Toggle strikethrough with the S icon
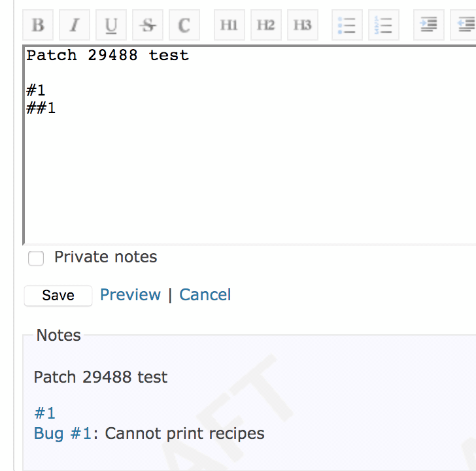The height and width of the screenshot is (471, 476). pyautogui.click(x=148, y=25)
